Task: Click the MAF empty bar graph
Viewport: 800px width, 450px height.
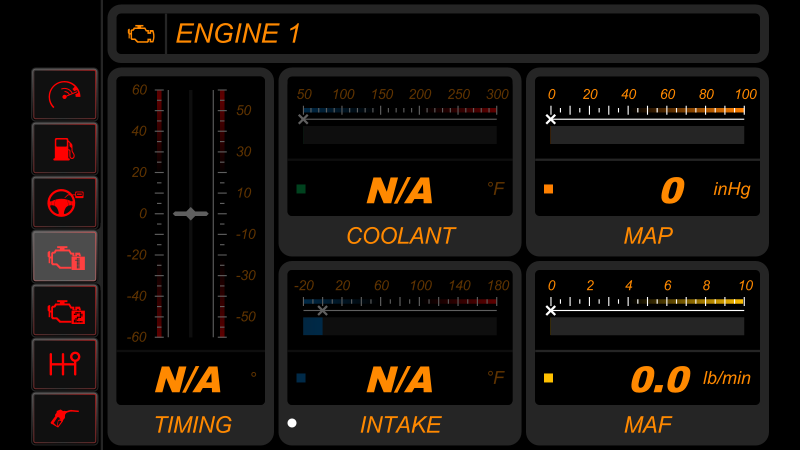Action: click(x=647, y=327)
